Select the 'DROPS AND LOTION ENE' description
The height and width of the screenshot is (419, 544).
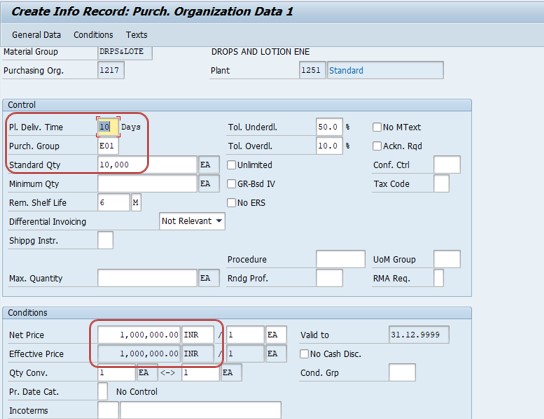point(260,52)
